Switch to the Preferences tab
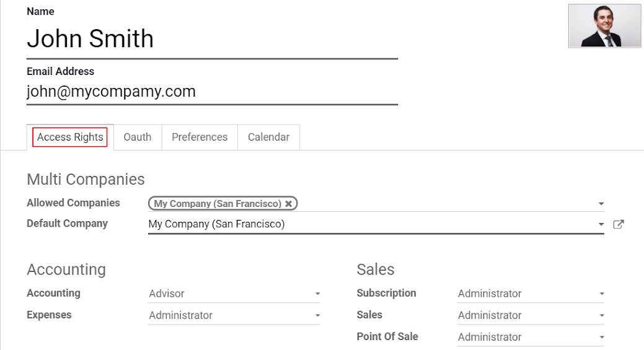This screenshot has width=644, height=350. pos(200,137)
